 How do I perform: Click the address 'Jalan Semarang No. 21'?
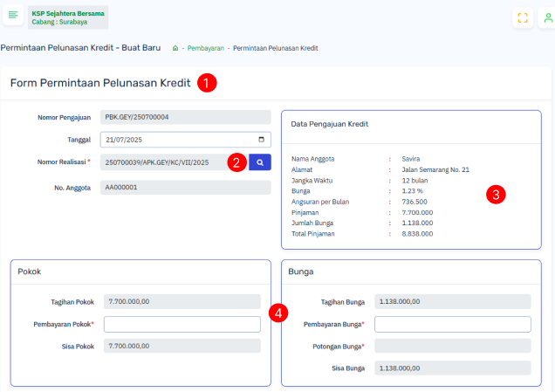[435, 169]
